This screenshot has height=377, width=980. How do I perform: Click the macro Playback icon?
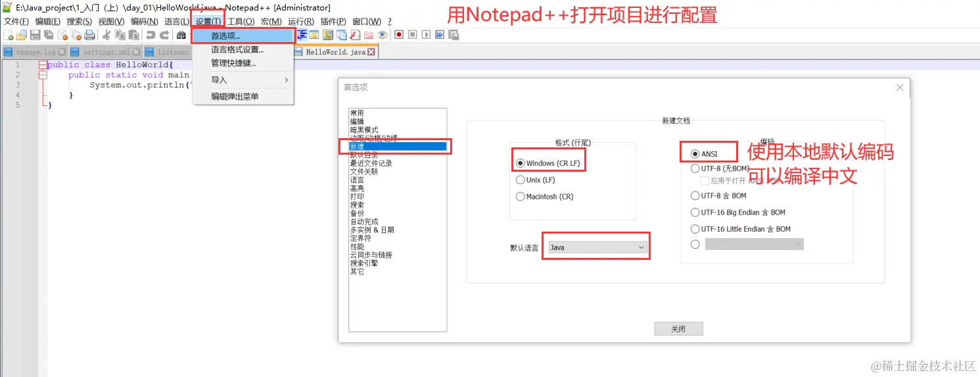tap(426, 34)
